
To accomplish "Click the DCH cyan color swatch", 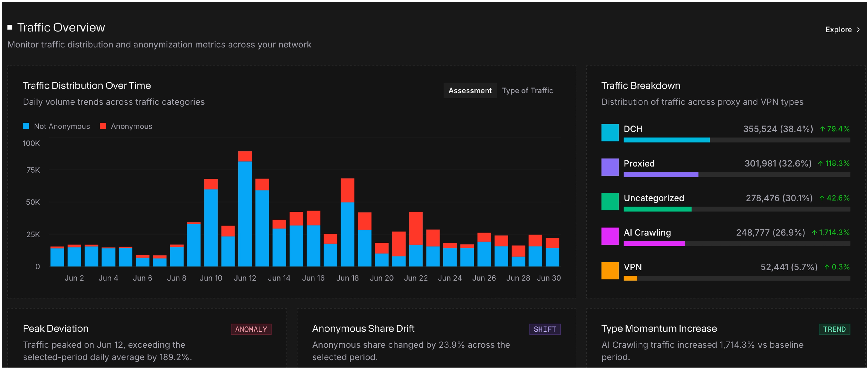I will point(610,132).
